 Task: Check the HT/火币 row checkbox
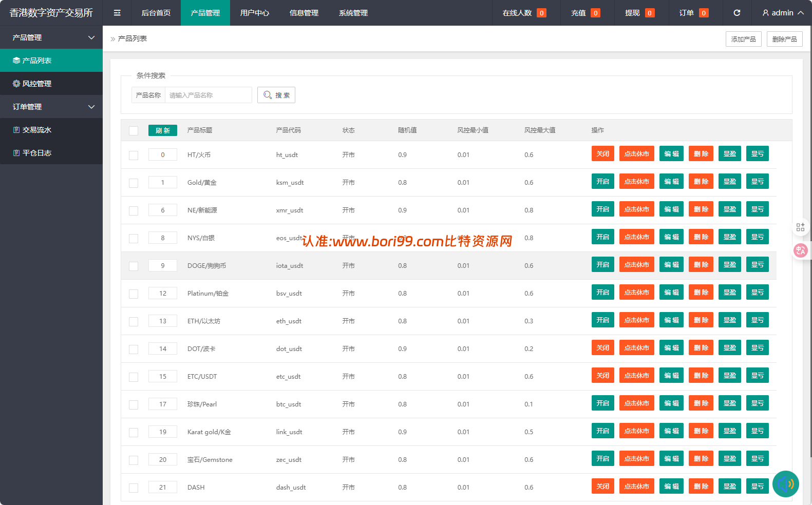coord(134,155)
